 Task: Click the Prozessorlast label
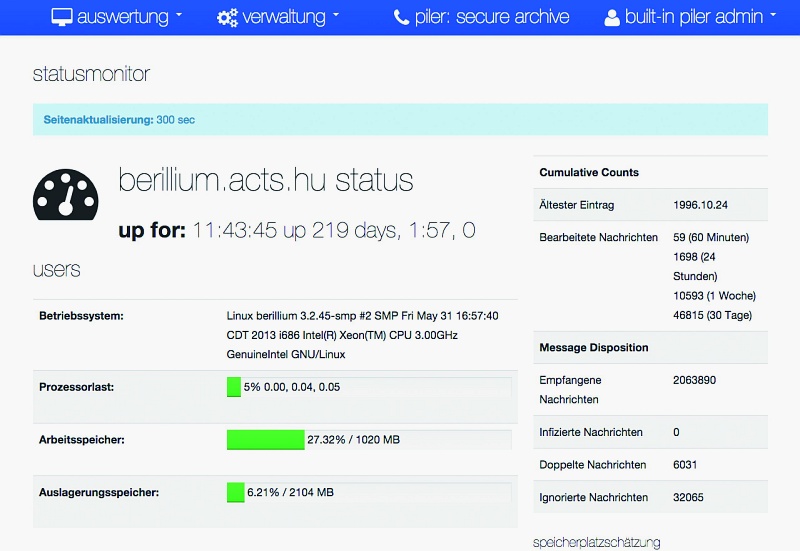point(77,387)
